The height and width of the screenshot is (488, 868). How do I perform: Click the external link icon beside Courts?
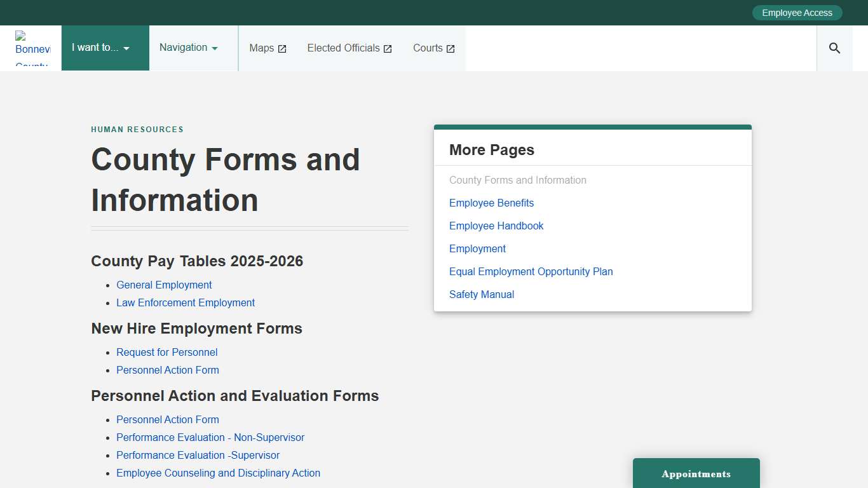(451, 48)
